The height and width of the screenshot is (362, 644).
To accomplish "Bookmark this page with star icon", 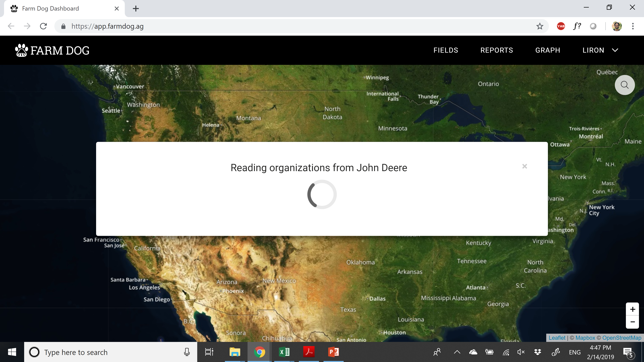I will click(x=540, y=26).
